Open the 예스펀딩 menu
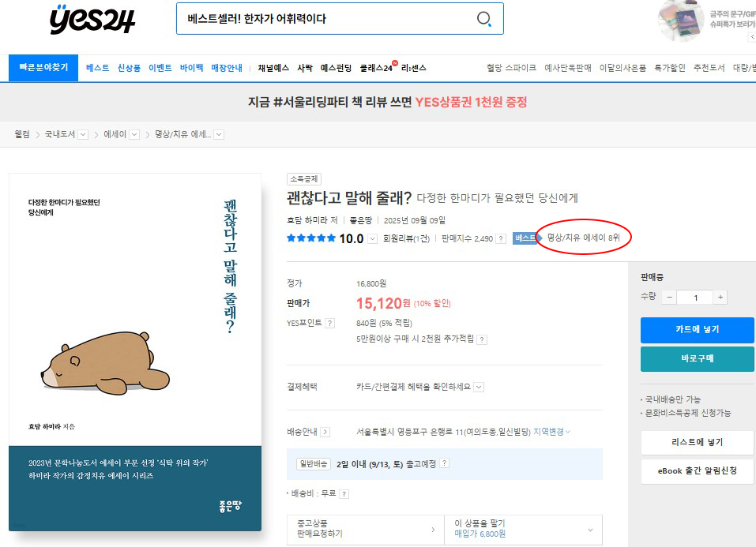 click(x=336, y=68)
